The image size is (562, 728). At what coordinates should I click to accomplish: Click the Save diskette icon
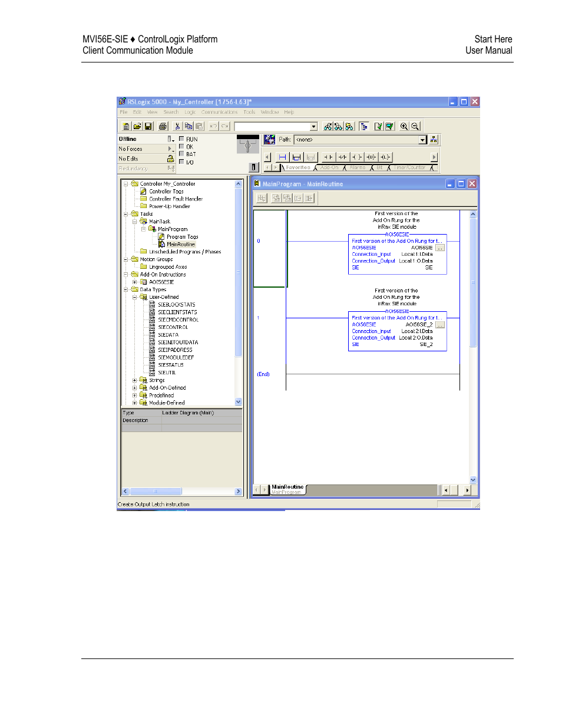(148, 126)
